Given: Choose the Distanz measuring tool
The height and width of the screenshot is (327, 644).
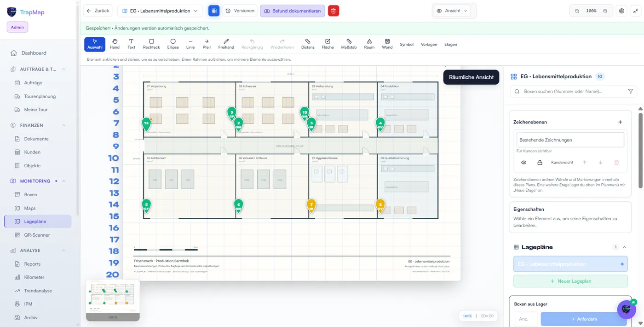Looking at the screenshot, I should click(x=308, y=44).
